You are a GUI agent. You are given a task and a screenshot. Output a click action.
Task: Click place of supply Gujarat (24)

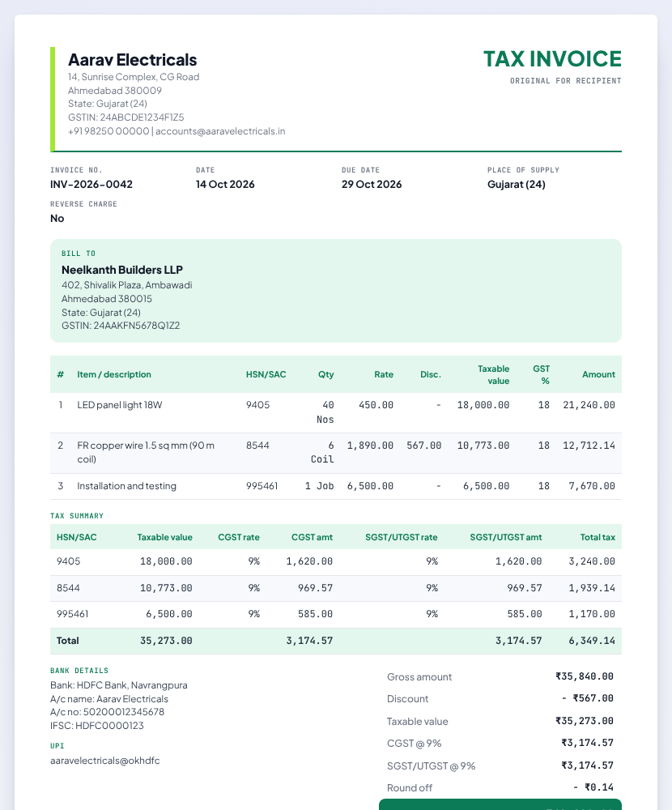[517, 185]
